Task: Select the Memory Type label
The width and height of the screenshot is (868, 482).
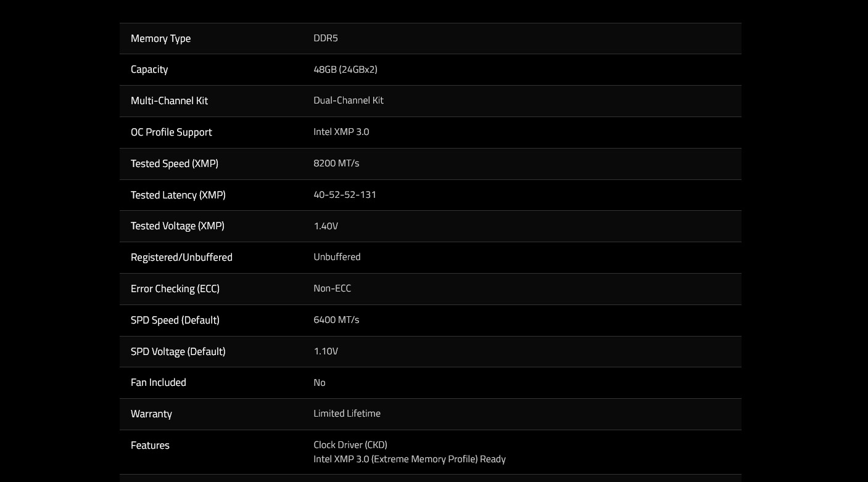Action: 160,39
